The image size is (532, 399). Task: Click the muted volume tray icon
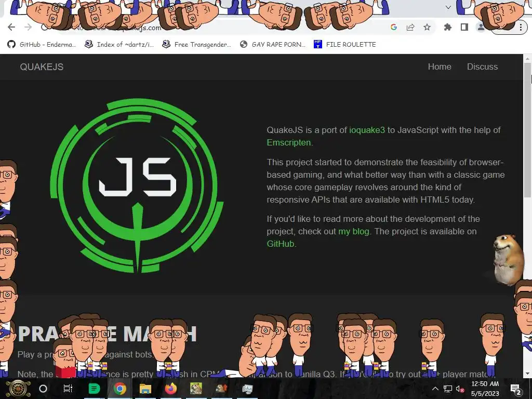(460, 389)
